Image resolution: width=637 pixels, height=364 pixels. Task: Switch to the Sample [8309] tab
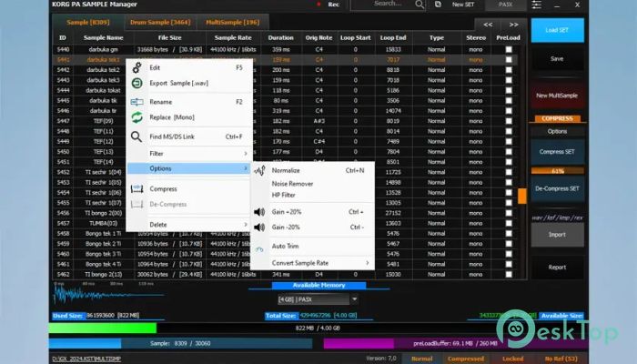[x=88, y=23]
